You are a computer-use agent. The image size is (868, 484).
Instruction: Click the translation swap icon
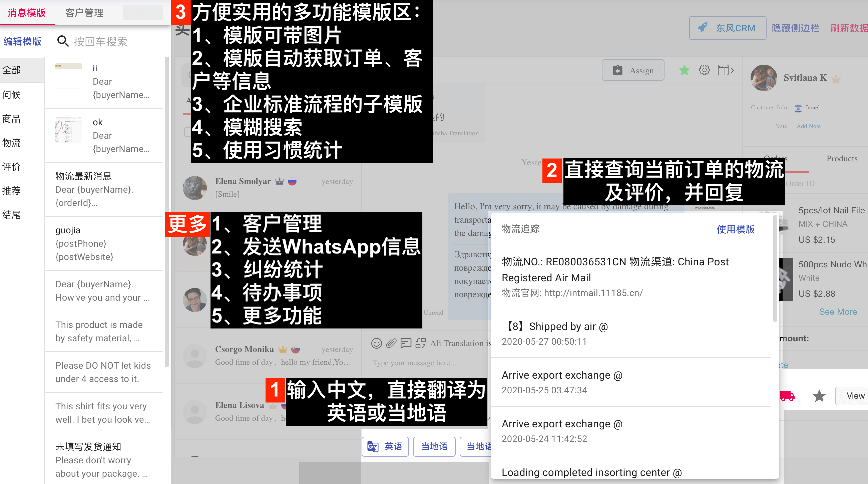click(421, 343)
